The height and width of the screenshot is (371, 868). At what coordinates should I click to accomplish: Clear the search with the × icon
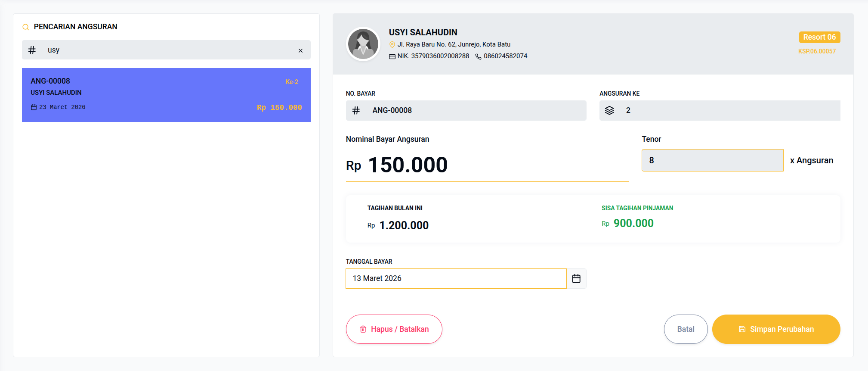pyautogui.click(x=301, y=51)
